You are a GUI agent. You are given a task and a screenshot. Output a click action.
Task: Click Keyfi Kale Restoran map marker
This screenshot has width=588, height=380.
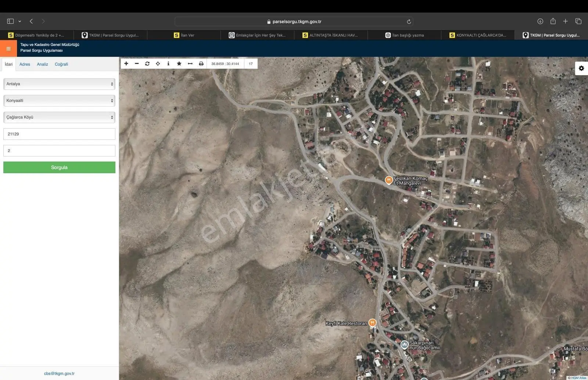372,323
